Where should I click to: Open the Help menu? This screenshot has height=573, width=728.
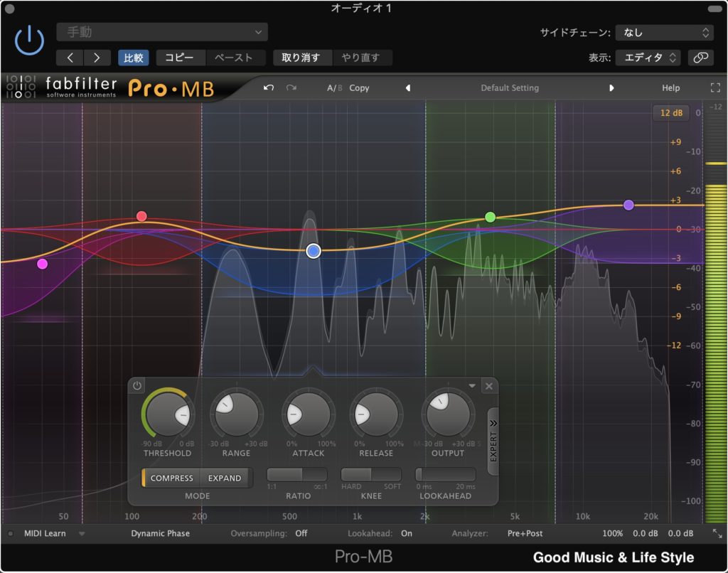(670, 87)
